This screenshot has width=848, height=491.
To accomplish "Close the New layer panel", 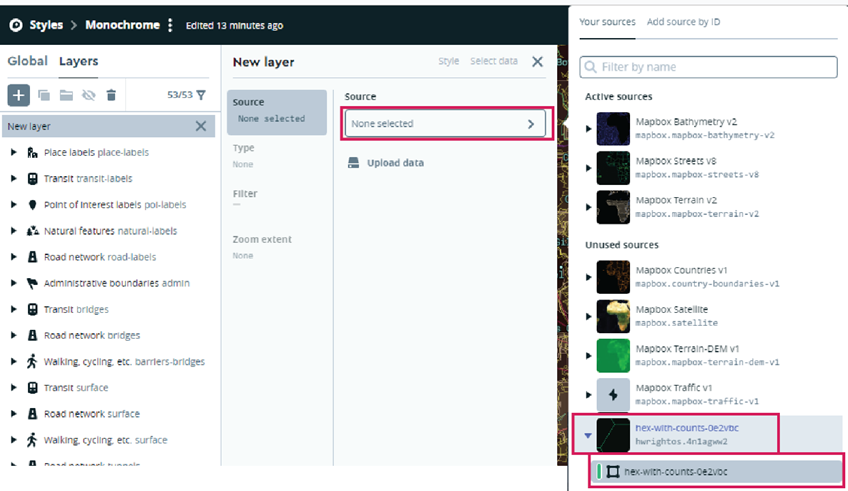I will (x=537, y=62).
